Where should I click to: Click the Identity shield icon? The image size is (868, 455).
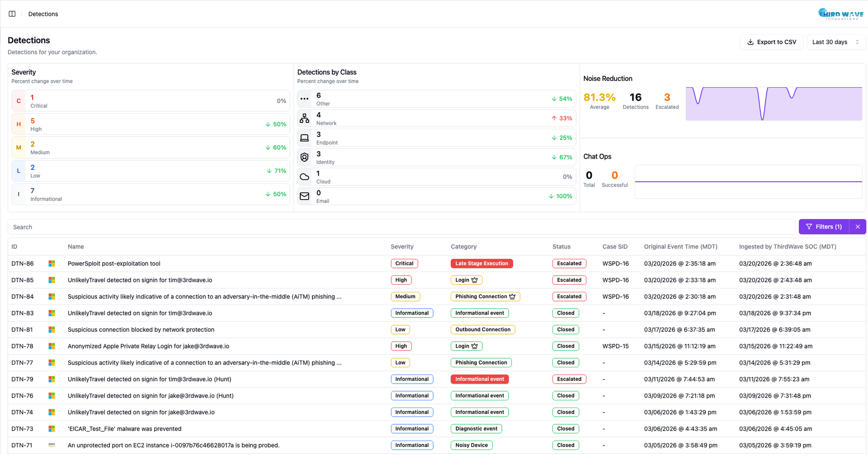click(x=305, y=157)
